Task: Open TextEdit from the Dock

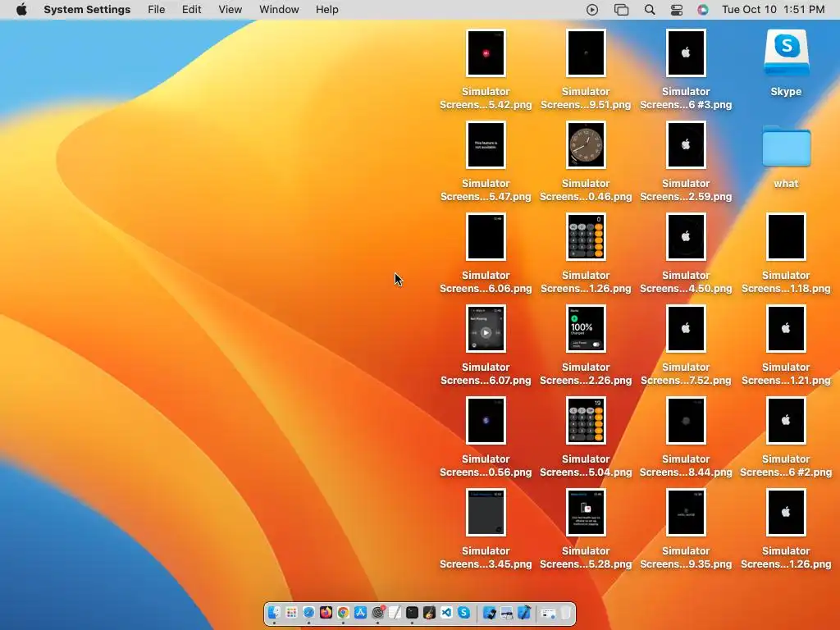Action: (395, 612)
